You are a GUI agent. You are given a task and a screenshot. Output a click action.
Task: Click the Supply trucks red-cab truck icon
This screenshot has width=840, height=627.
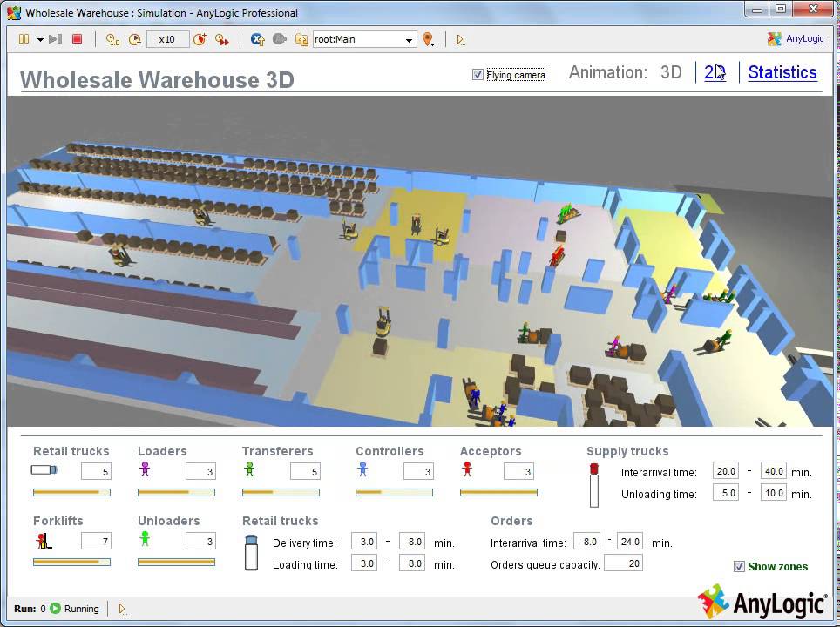click(x=594, y=485)
